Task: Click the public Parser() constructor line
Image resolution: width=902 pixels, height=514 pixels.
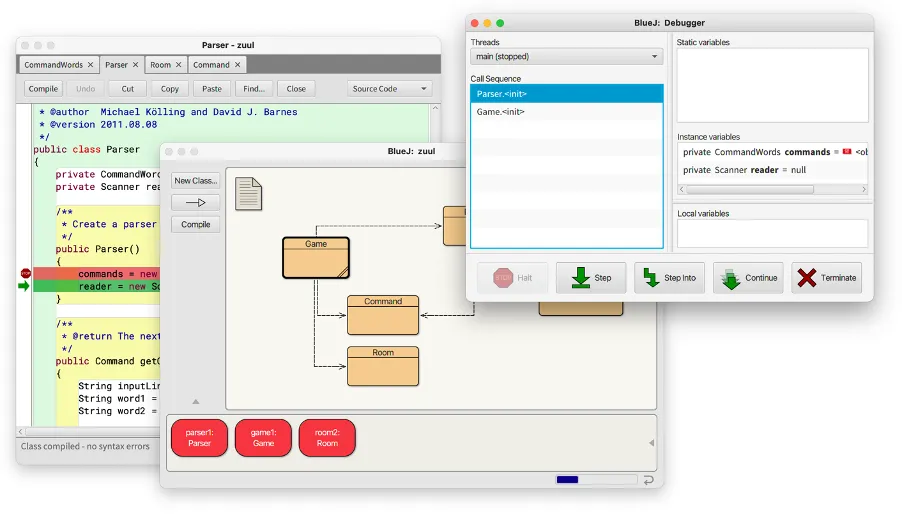Action: click(x=97, y=249)
